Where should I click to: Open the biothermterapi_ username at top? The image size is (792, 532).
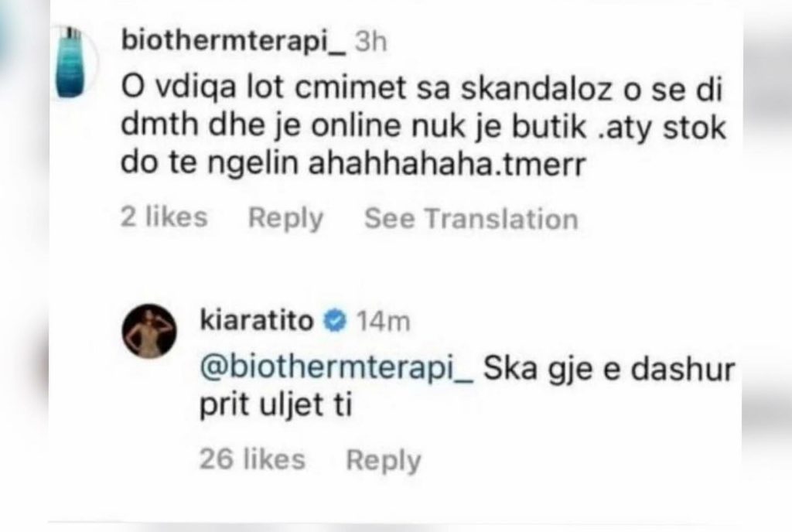pos(234,40)
